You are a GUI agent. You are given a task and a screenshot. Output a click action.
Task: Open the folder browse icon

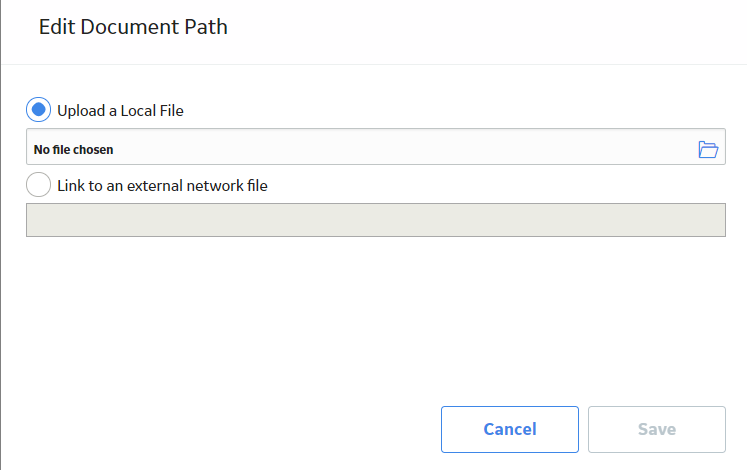(708, 150)
